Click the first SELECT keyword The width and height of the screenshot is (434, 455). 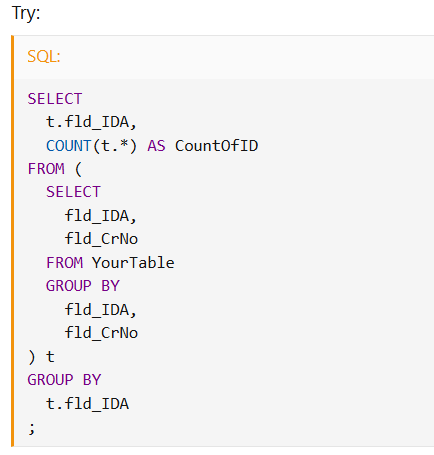click(x=55, y=99)
